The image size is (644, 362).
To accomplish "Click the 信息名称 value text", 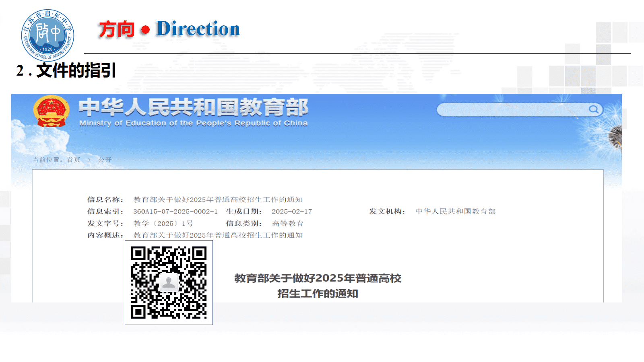I will point(218,200).
